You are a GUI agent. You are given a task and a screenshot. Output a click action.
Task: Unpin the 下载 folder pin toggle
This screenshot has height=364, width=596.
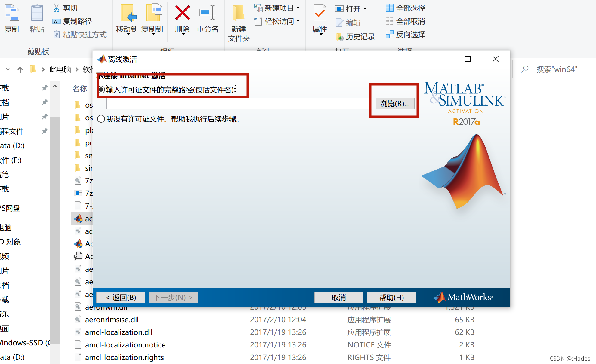coord(45,88)
